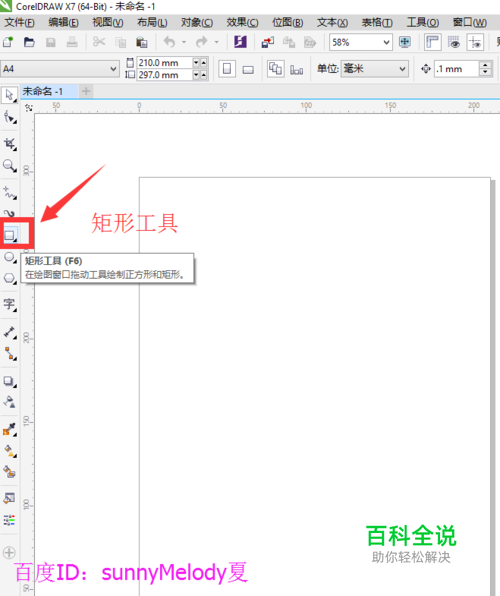Expand the redo history dropdown arrow
This screenshot has height=596, width=500.
[216, 42]
